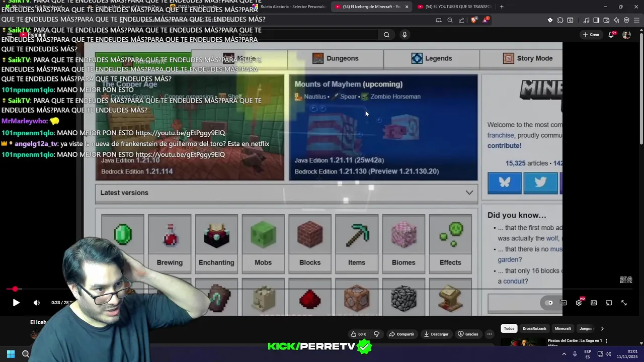This screenshot has height=362, width=644.
Task: Select the Todos filter chip
Action: point(509,328)
